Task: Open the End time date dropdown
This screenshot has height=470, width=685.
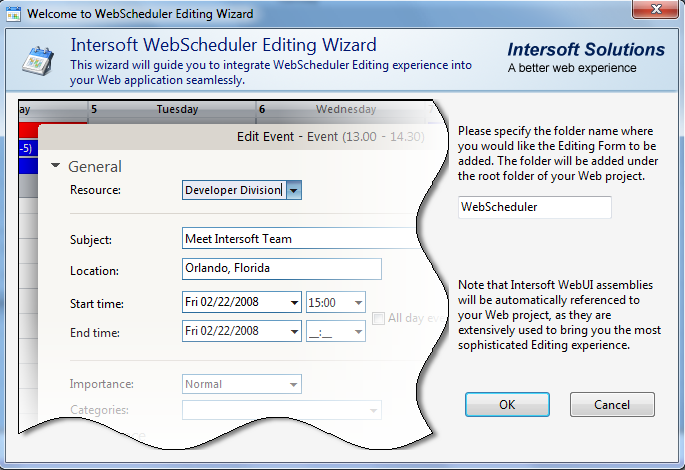Action: click(292, 331)
